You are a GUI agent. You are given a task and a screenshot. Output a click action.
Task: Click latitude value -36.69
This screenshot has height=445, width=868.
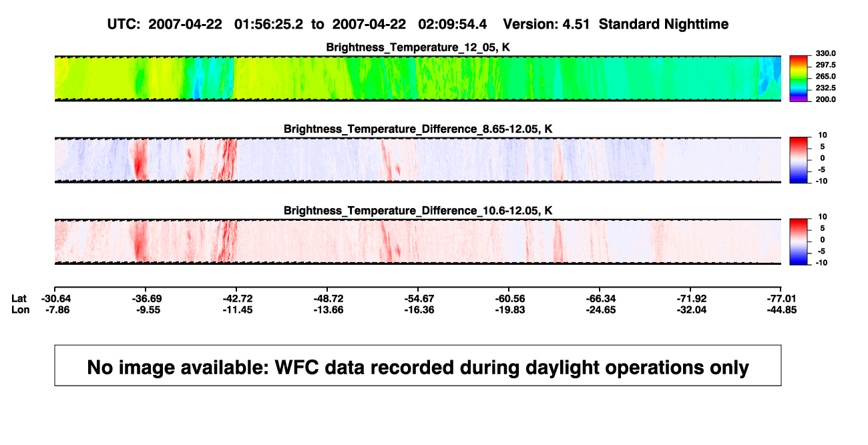(x=146, y=298)
